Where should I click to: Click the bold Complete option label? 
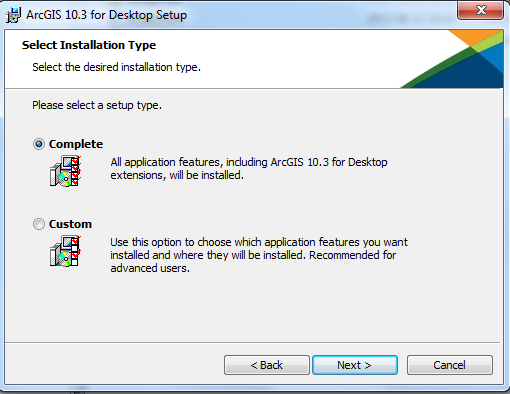[76, 144]
